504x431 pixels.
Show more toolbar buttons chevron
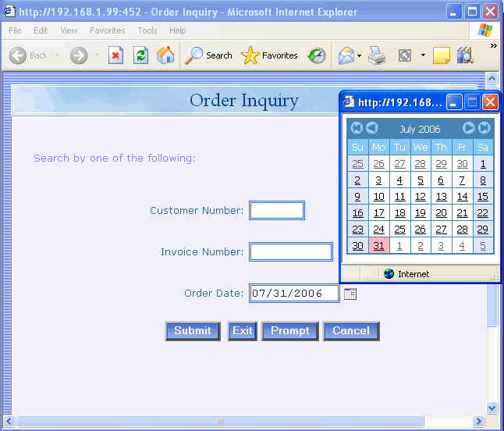493,46
